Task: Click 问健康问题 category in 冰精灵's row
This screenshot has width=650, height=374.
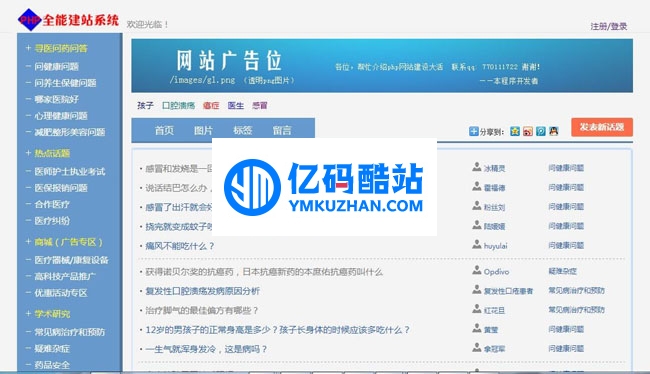Action: pyautogui.click(x=566, y=168)
